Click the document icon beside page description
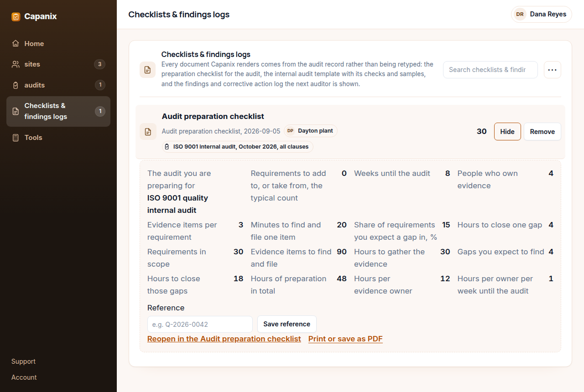 [147, 70]
